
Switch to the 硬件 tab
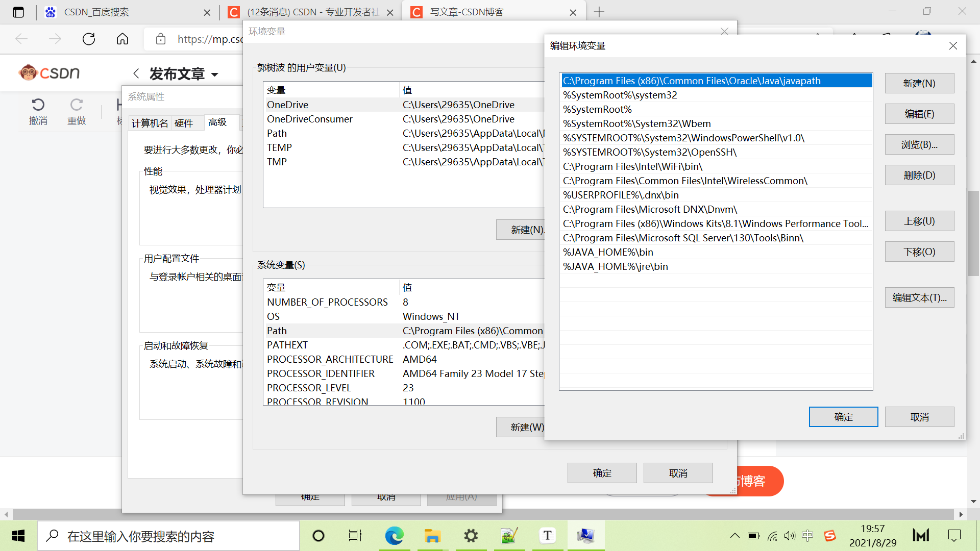[x=184, y=123]
